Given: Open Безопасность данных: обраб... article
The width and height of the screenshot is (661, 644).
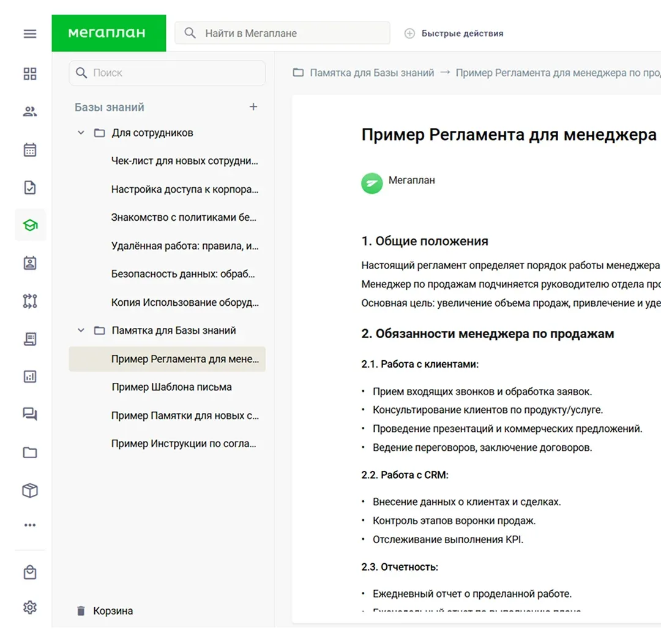Looking at the screenshot, I should pos(183,274).
